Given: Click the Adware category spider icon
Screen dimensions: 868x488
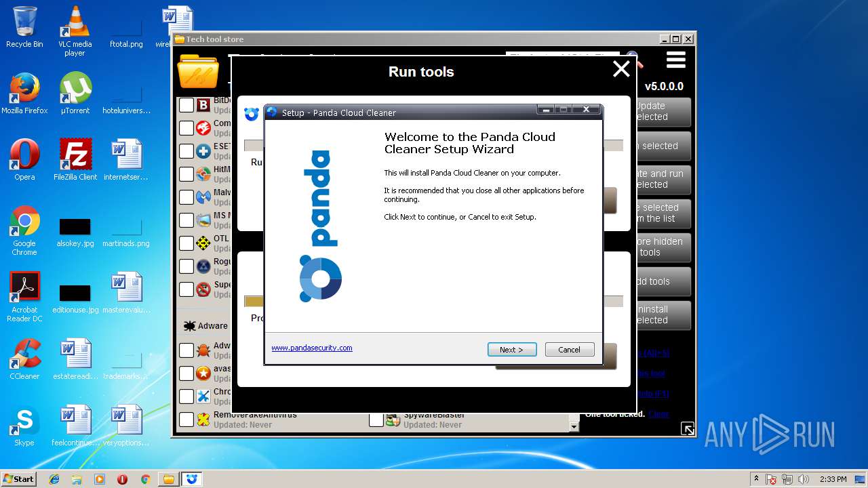Looking at the screenshot, I should (x=189, y=326).
